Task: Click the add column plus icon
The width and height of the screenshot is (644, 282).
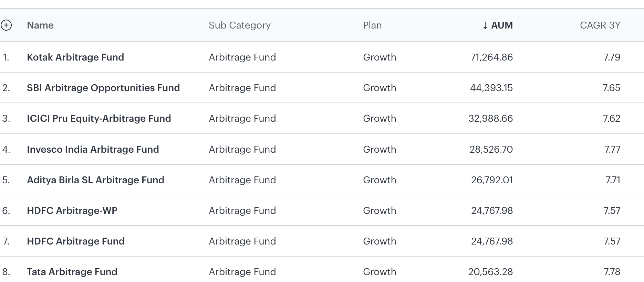Action: point(6,25)
